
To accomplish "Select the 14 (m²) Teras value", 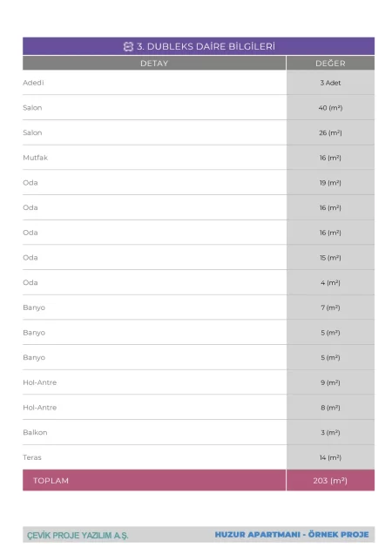I will [x=330, y=457].
